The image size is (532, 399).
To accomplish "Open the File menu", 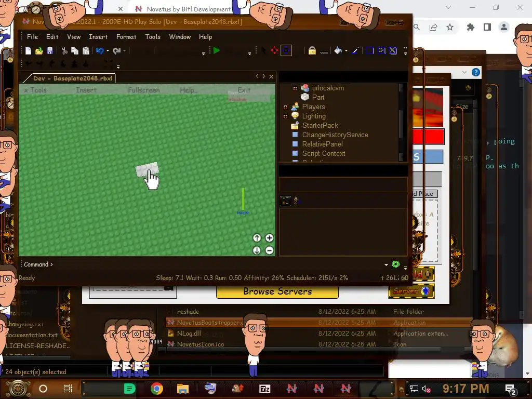I will pyautogui.click(x=33, y=37).
